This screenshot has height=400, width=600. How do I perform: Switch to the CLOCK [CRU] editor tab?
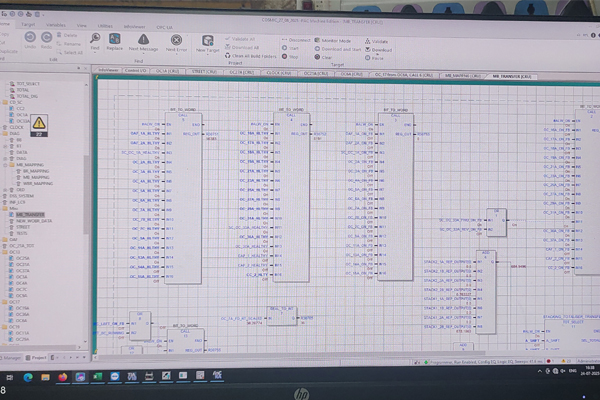click(x=279, y=73)
